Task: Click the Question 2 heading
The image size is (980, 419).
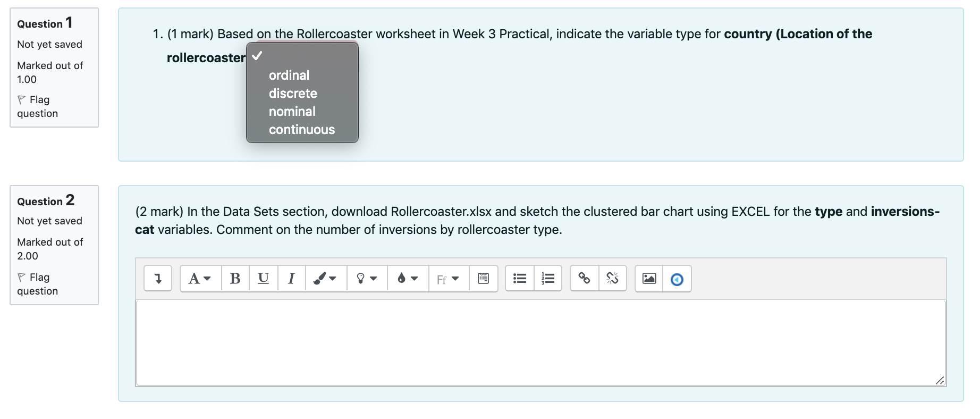Action: [46, 200]
